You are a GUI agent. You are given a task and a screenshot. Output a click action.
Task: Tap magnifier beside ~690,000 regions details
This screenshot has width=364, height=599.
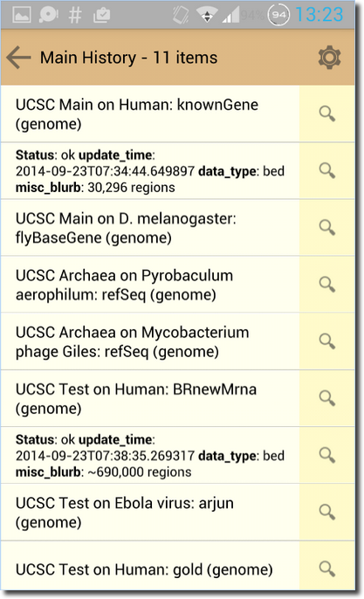tap(327, 455)
